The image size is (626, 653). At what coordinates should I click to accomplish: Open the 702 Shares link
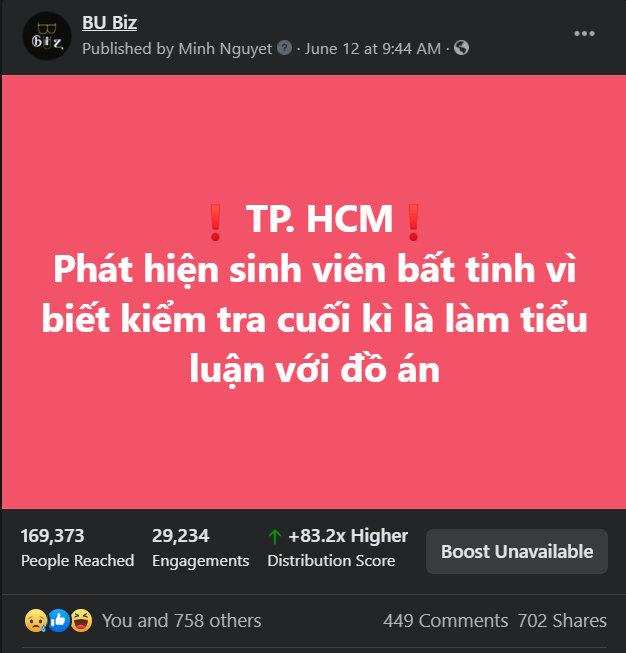pos(562,621)
